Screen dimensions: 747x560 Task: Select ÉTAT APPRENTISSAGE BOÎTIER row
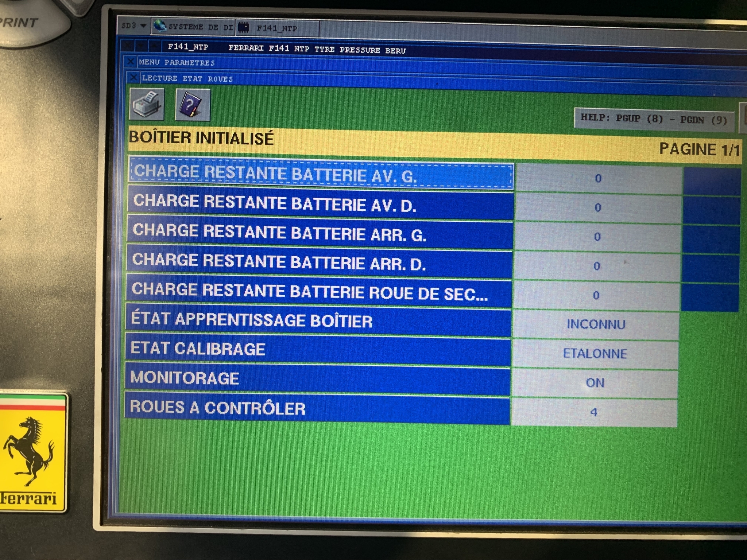(x=318, y=320)
